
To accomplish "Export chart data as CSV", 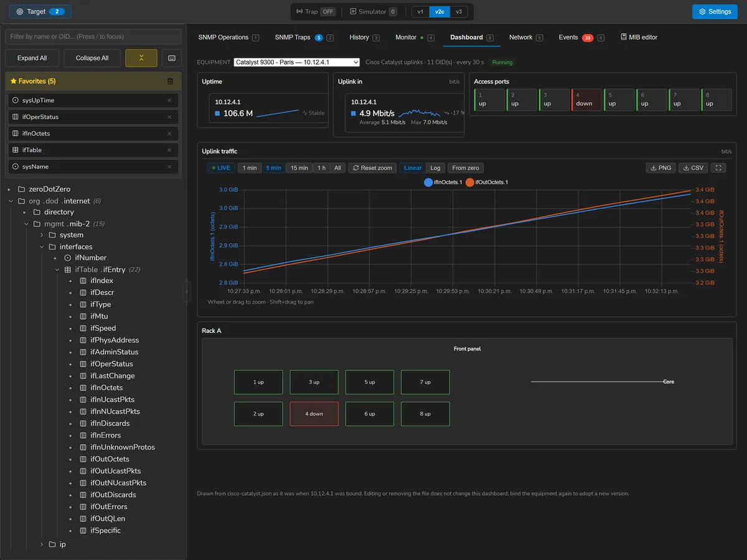I will (x=693, y=168).
